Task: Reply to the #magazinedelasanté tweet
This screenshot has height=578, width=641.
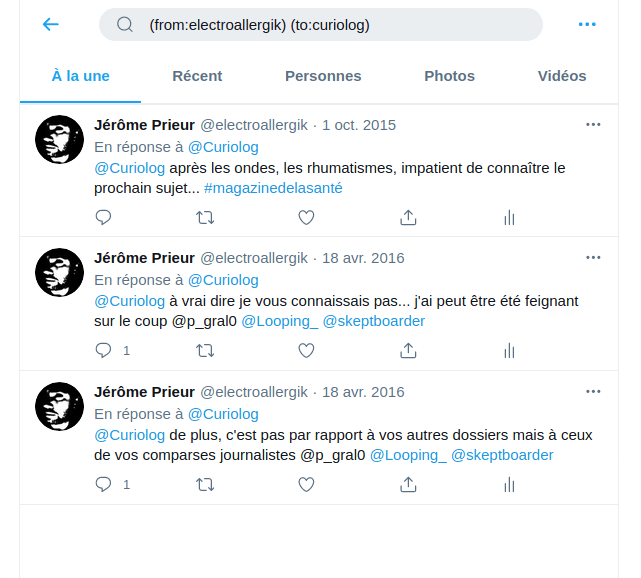Action: 103,217
